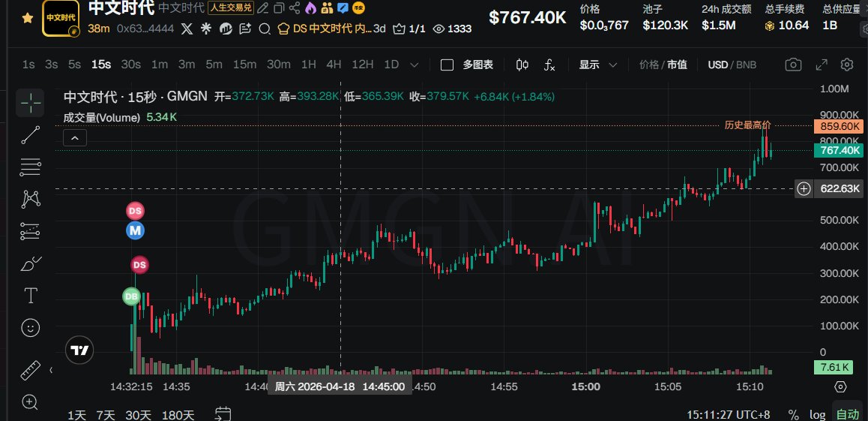Collapse the indicator legend arrow button
This screenshot has height=421, width=868.
point(75,138)
